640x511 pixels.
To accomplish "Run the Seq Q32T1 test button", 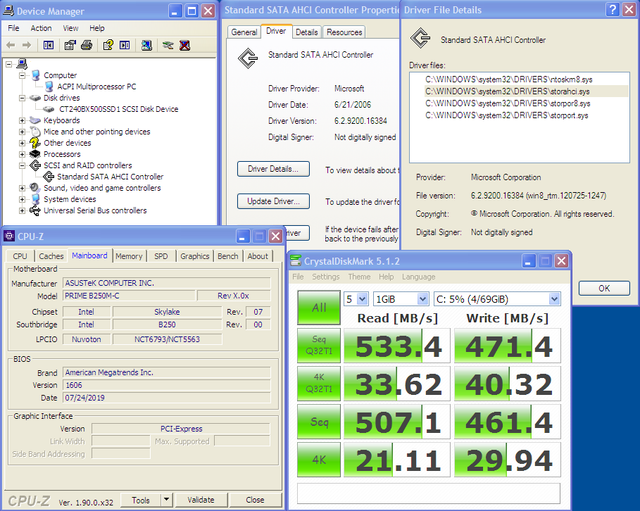I will [x=319, y=345].
